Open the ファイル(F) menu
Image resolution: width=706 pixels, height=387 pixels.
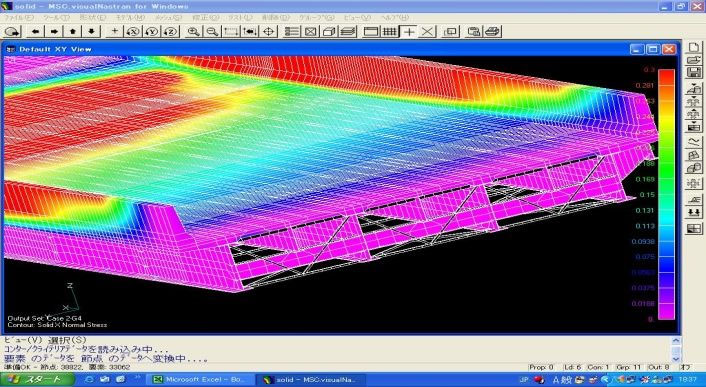click(18, 18)
